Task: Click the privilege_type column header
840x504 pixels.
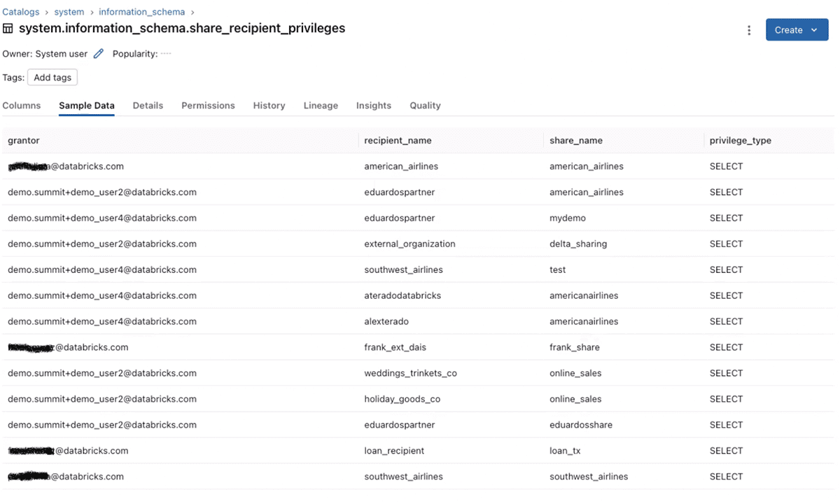Action: pyautogui.click(x=740, y=141)
